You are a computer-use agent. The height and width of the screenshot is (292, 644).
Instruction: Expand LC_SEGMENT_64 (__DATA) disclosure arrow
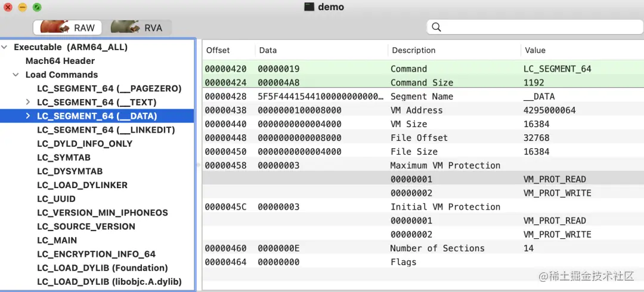[27, 116]
